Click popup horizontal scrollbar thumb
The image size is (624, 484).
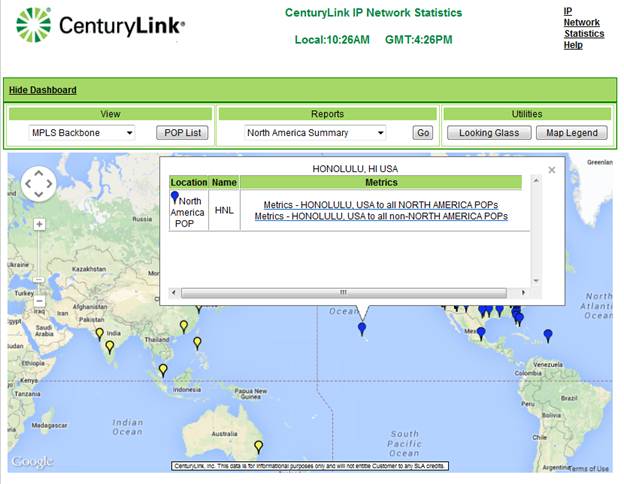[x=343, y=293]
